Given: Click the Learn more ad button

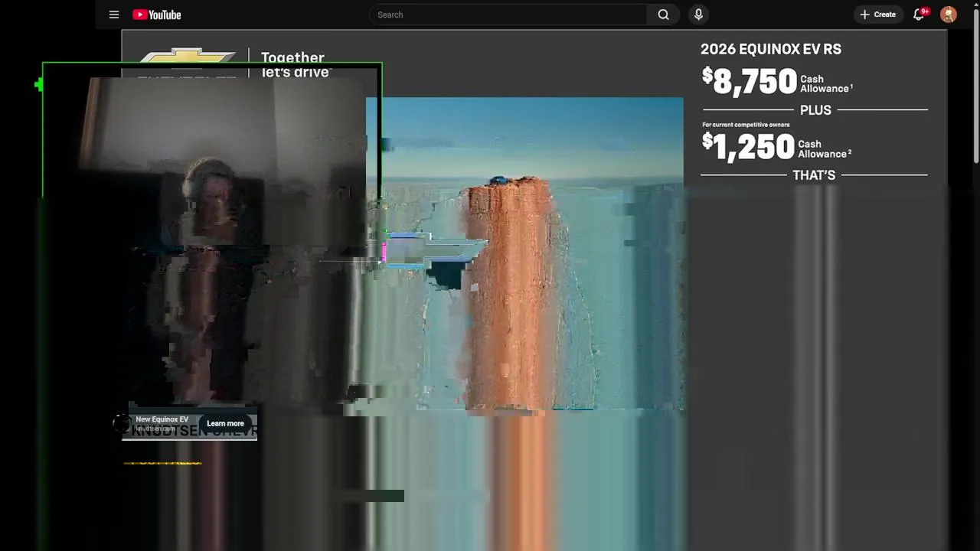Looking at the screenshot, I should [x=225, y=423].
